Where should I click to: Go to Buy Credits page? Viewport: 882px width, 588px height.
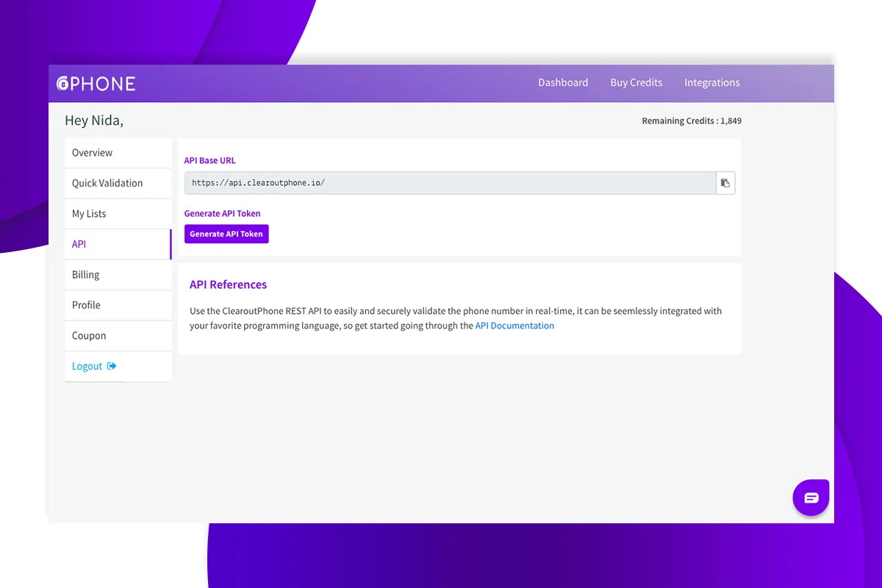pos(637,82)
